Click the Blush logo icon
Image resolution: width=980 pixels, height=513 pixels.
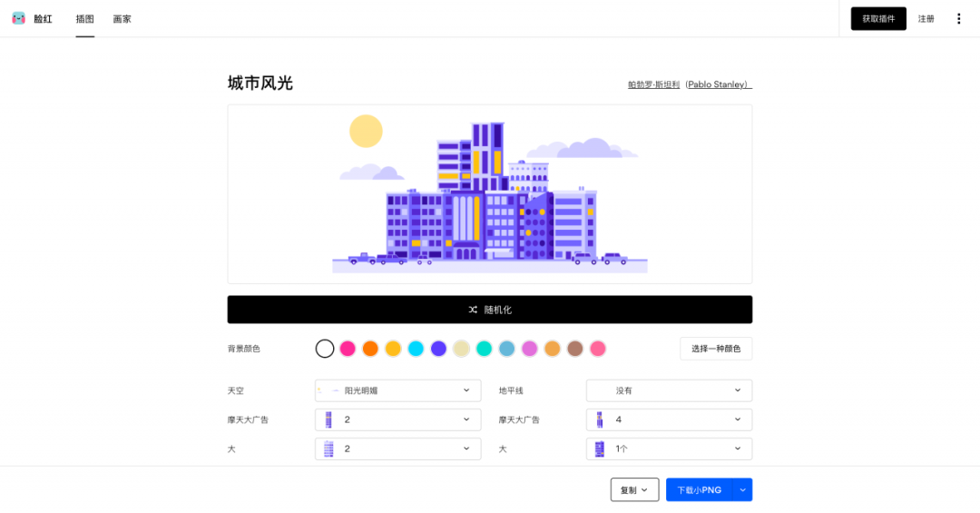(x=19, y=19)
